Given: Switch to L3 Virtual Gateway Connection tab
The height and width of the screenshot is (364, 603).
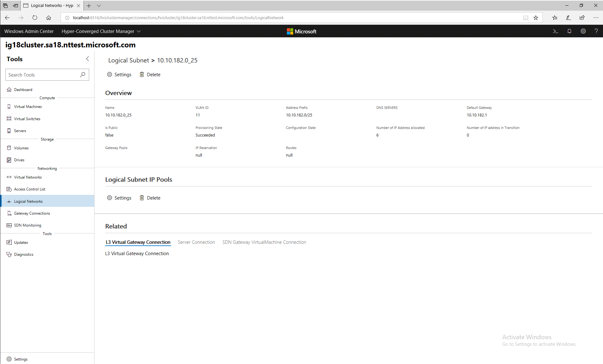Looking at the screenshot, I should [x=138, y=242].
